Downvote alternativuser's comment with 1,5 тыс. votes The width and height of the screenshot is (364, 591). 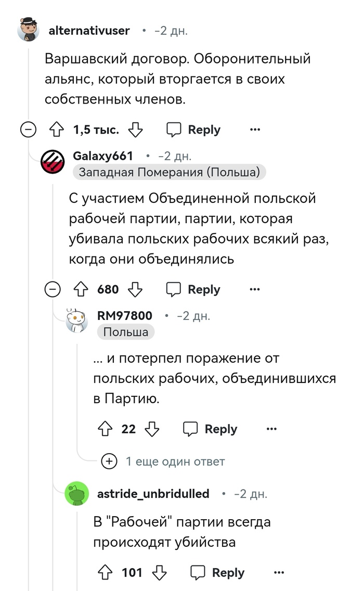click(135, 130)
